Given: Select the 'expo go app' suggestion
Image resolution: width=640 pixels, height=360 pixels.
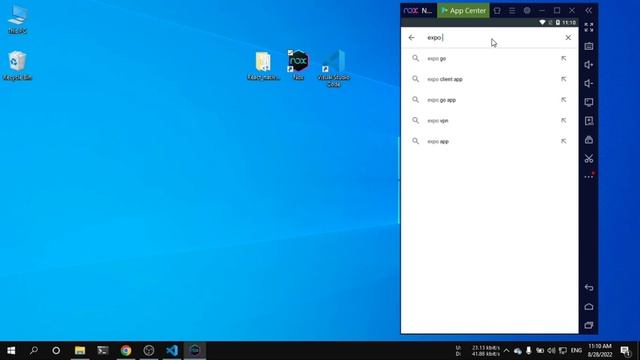Looking at the screenshot, I should [489, 100].
